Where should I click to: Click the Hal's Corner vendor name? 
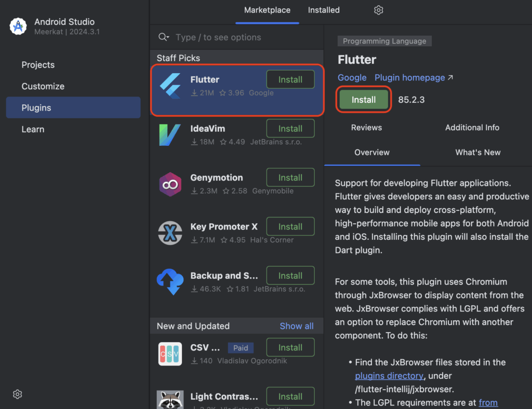(272, 240)
